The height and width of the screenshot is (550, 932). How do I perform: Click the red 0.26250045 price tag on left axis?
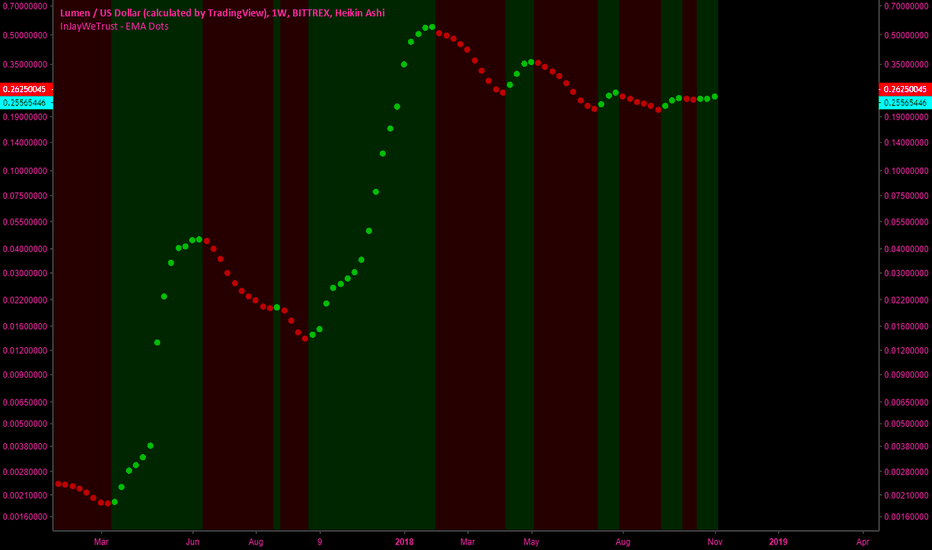(26, 89)
